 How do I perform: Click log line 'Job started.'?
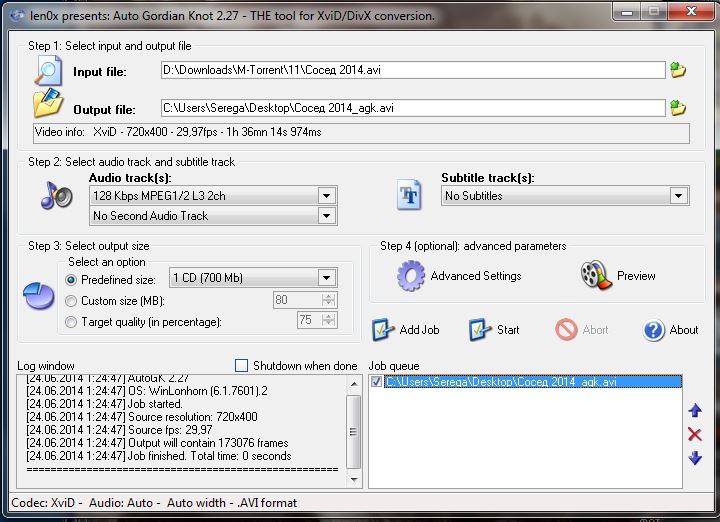[104, 404]
